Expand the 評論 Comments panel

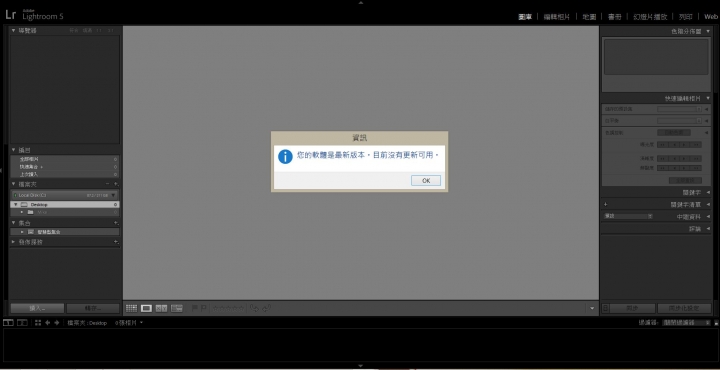[709, 229]
